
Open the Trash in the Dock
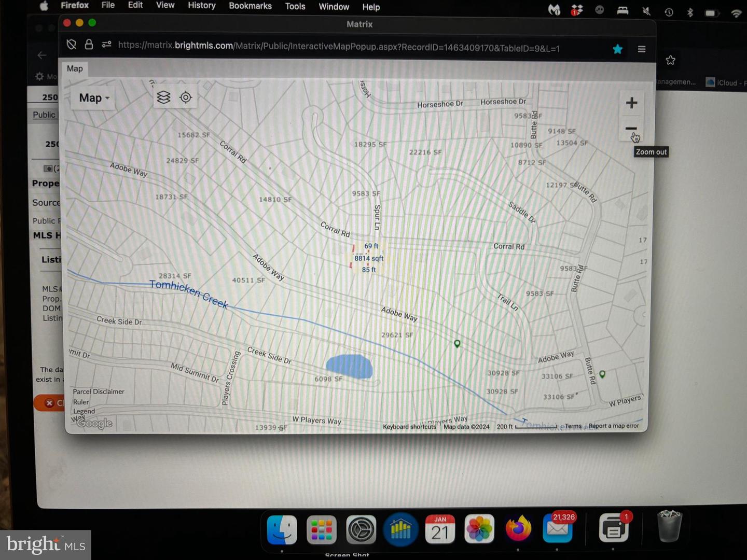tap(670, 526)
